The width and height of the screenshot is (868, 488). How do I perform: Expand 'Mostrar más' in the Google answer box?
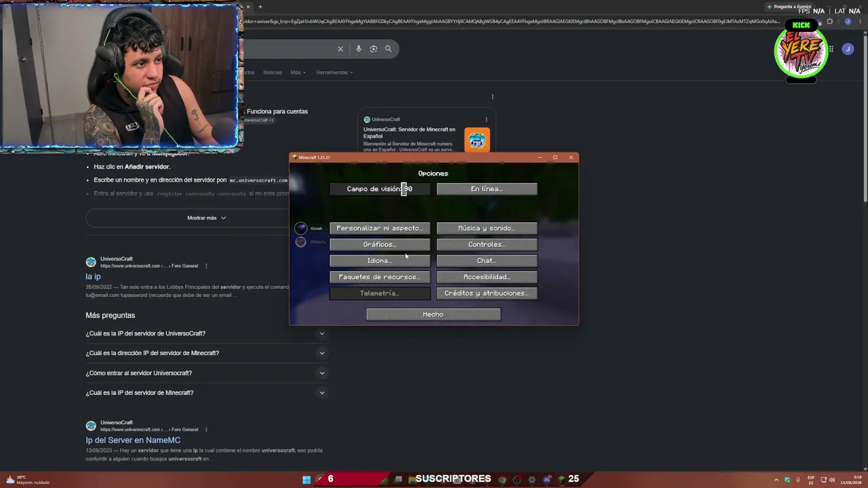(x=206, y=218)
